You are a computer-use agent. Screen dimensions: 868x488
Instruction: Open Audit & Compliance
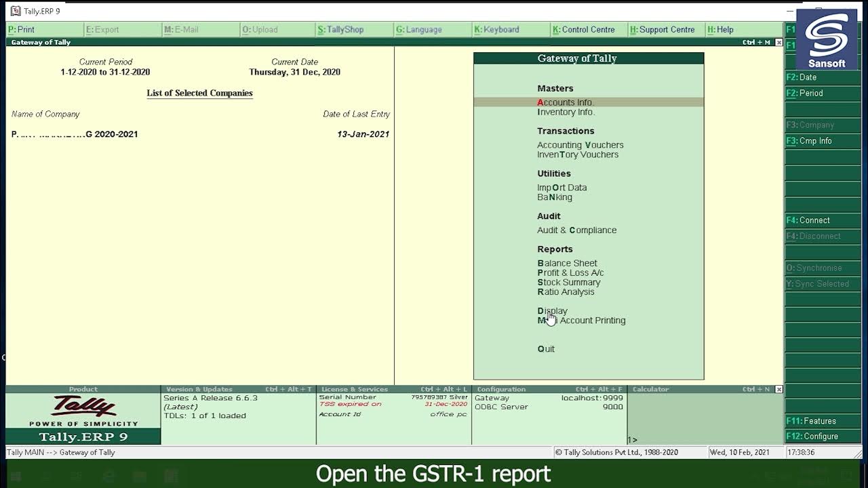tap(576, 230)
